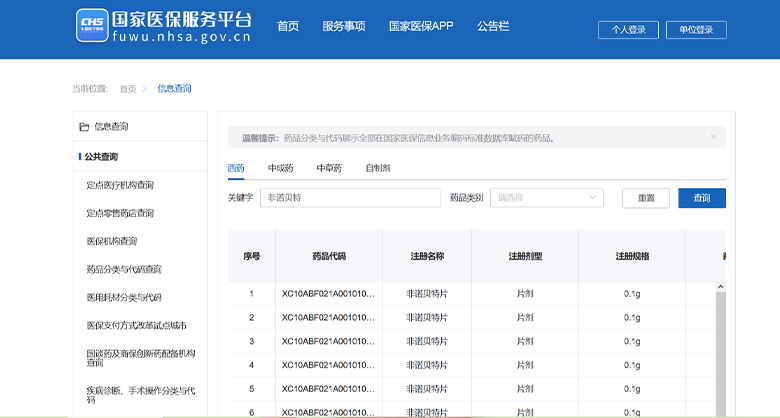Click the 关键字 input field
The height and width of the screenshot is (418, 780).
point(349,198)
